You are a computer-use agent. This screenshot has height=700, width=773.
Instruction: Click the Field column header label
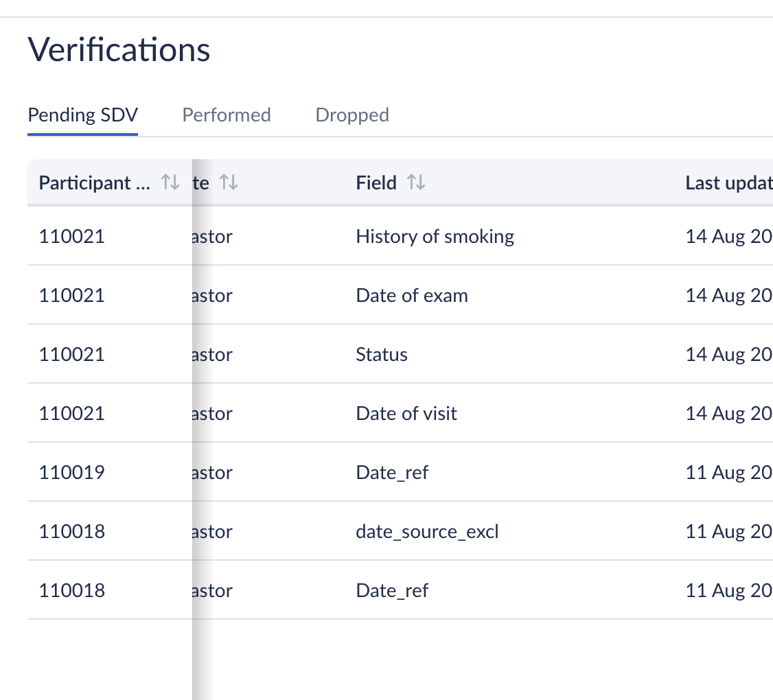[x=376, y=183]
